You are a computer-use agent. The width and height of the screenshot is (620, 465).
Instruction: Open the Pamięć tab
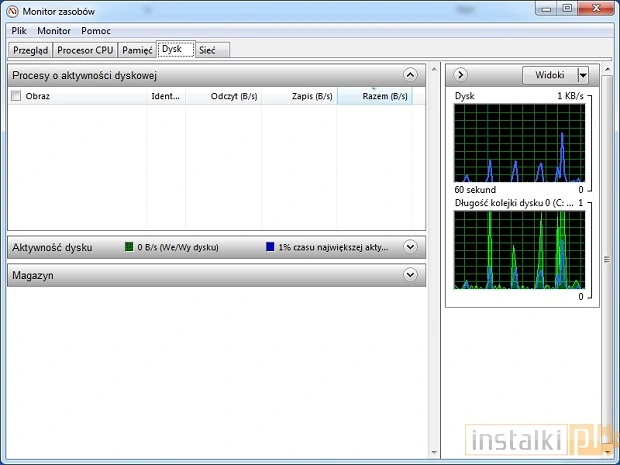(137, 50)
